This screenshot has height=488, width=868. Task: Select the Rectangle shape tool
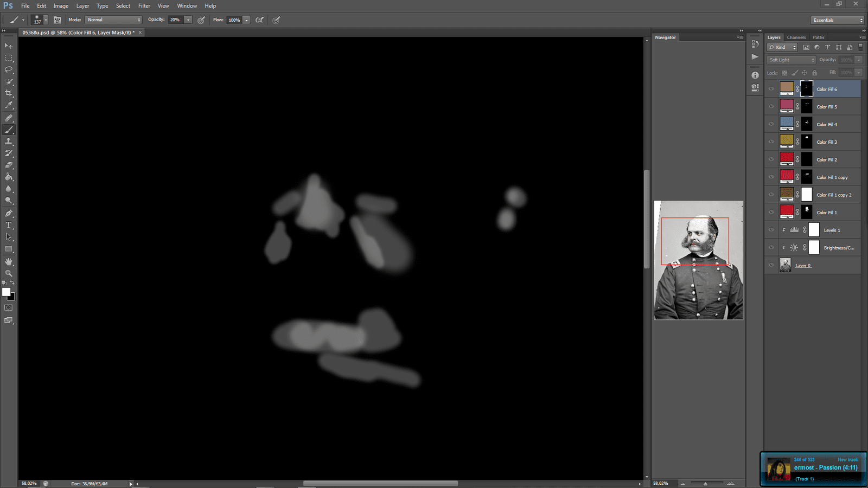click(9, 249)
